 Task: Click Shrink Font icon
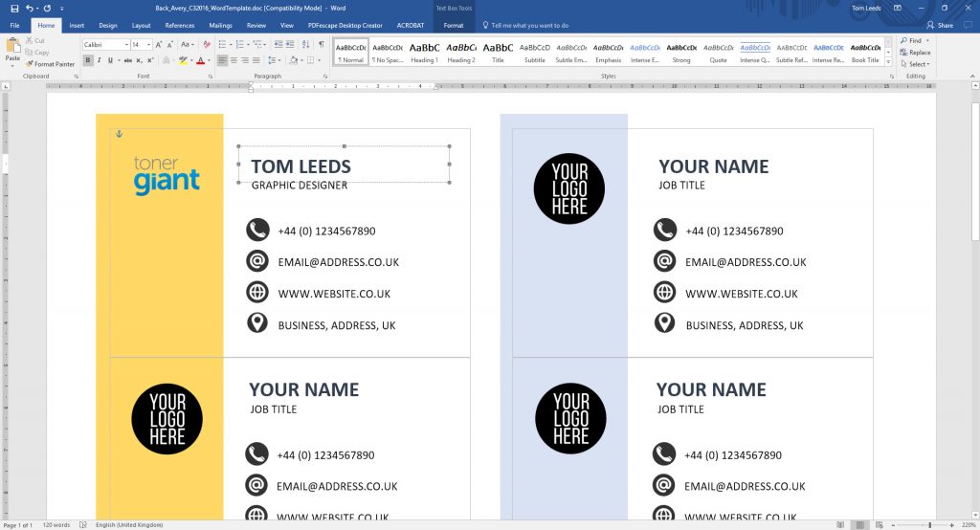pos(170,44)
